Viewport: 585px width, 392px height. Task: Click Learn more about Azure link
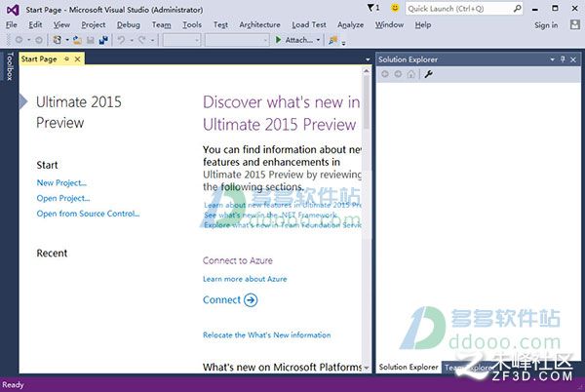[245, 279]
